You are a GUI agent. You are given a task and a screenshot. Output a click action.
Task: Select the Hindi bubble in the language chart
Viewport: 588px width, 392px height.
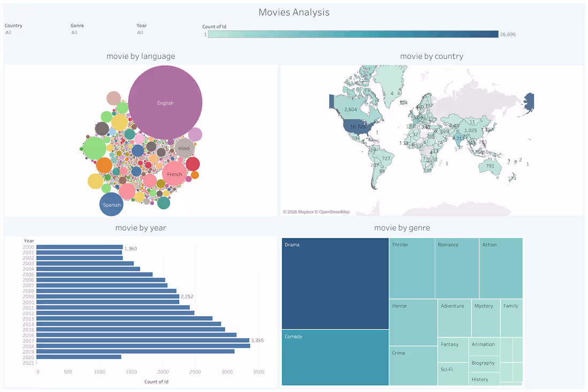coord(184,149)
